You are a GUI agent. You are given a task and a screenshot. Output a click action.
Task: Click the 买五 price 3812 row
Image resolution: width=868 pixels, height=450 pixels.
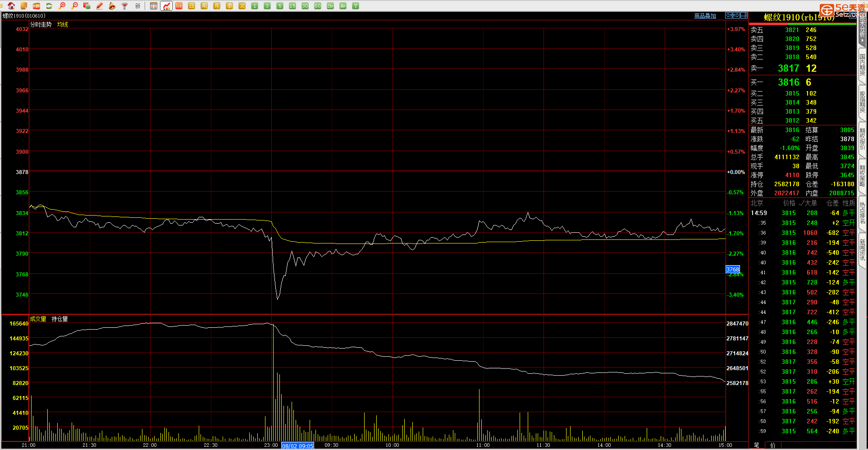coord(802,120)
